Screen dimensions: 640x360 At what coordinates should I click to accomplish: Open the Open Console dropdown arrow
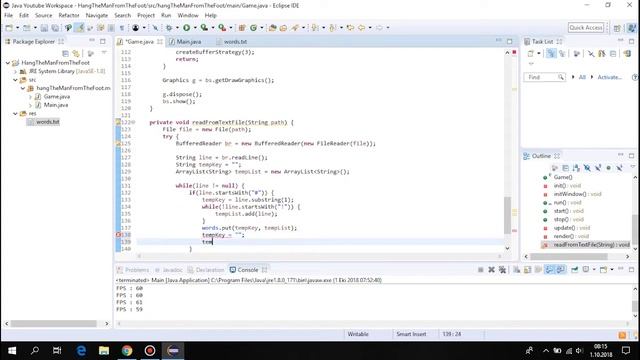(611, 270)
